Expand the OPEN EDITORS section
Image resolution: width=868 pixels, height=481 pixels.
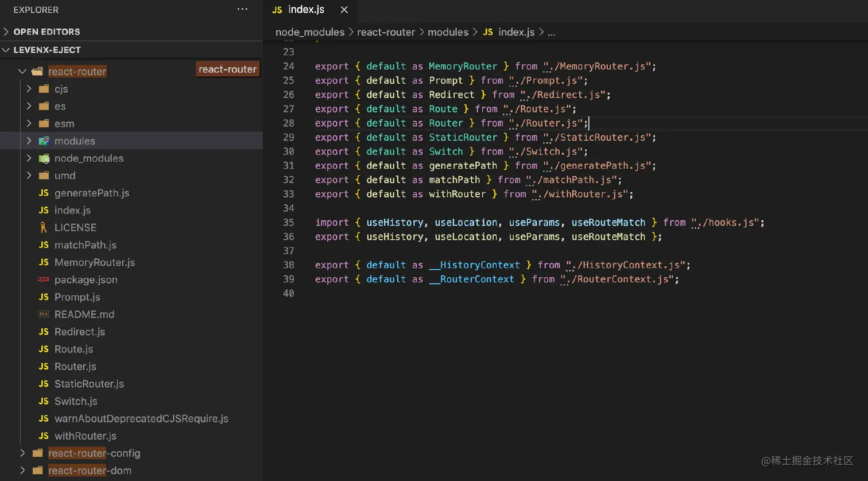pyautogui.click(x=6, y=32)
